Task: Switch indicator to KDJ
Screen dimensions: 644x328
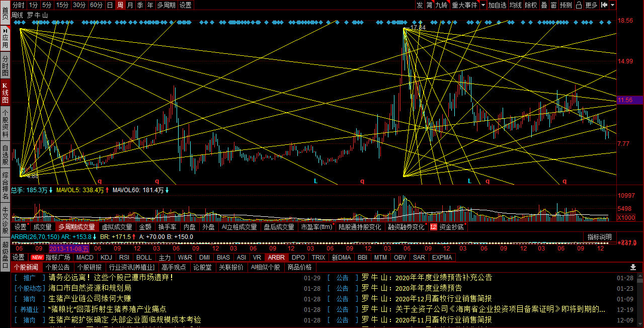Action: 106,257
